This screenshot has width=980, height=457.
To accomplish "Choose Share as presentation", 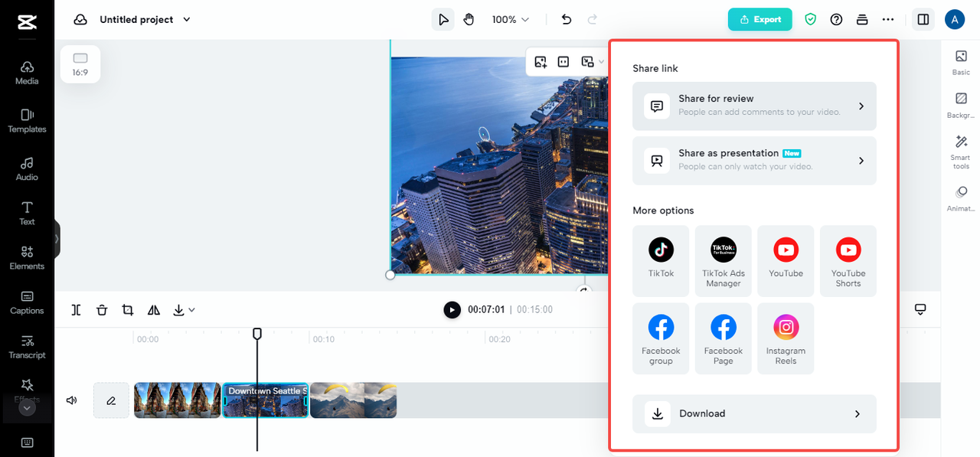I will click(754, 161).
